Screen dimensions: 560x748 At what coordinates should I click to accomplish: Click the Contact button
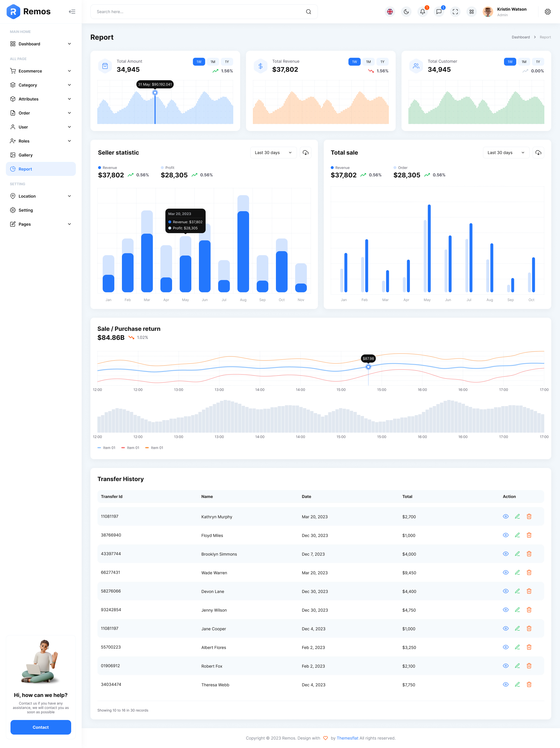(41, 727)
